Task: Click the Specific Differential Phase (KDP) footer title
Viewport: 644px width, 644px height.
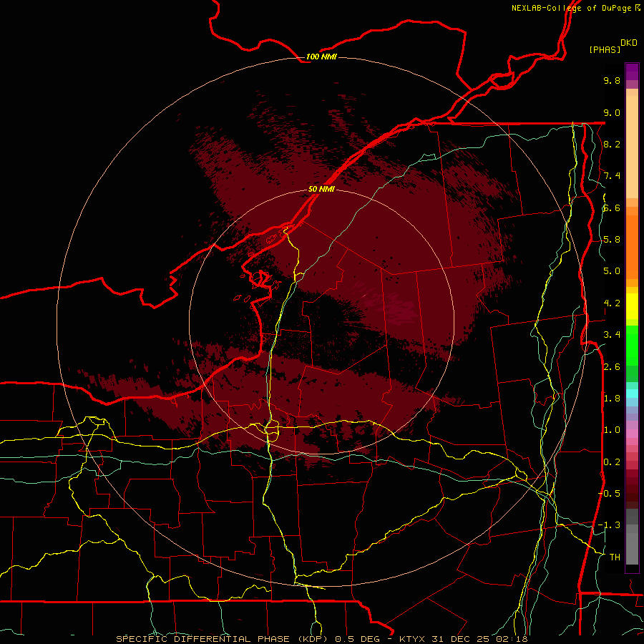Action: coord(222,639)
